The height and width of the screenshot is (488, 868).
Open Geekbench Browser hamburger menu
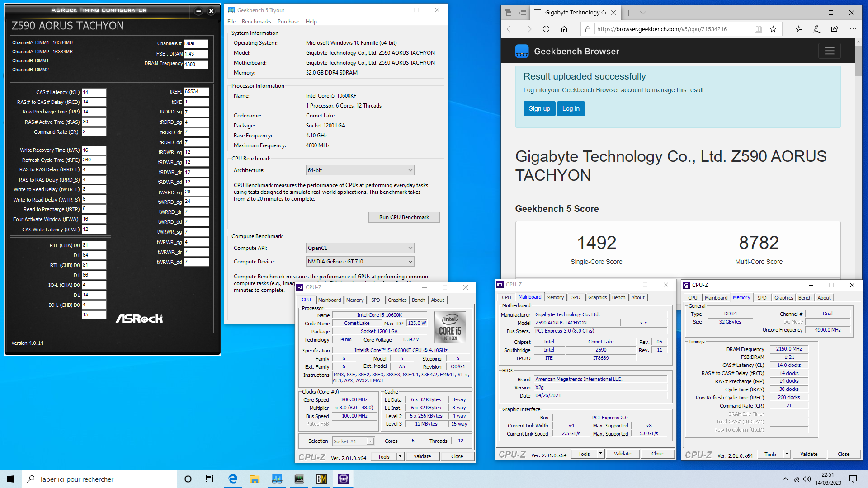click(x=830, y=51)
